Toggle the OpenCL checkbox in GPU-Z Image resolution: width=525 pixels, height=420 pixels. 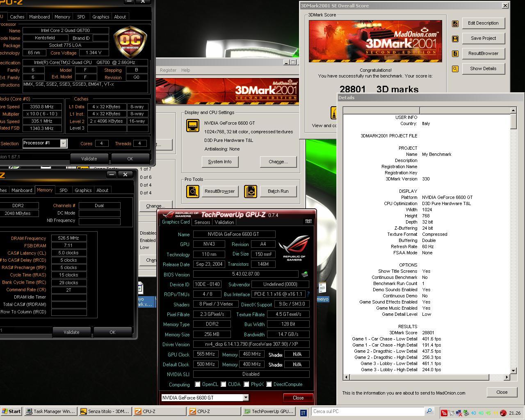[198, 384]
